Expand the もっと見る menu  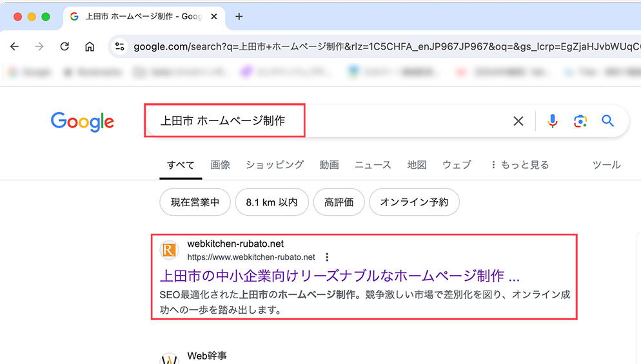(519, 165)
